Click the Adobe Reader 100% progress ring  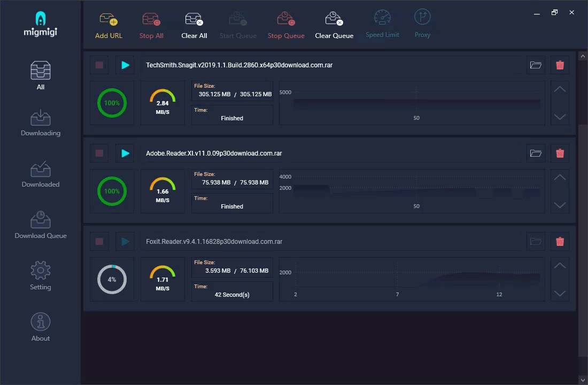coord(112,191)
